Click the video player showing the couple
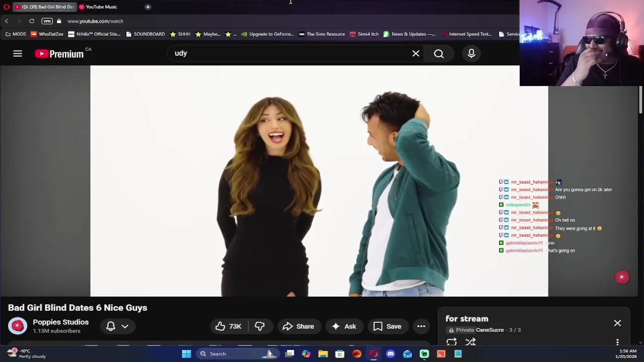 (319, 181)
